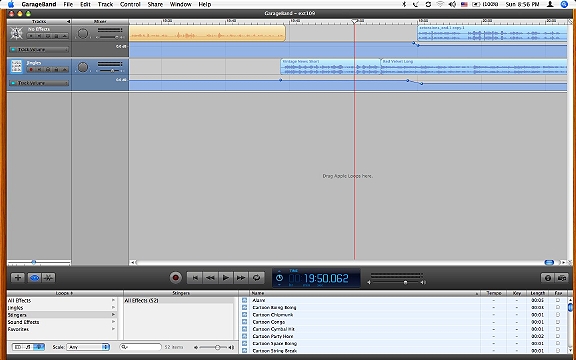Collapse the Tracks header triangle
Screen dimensions: 576x360
tap(68, 21)
